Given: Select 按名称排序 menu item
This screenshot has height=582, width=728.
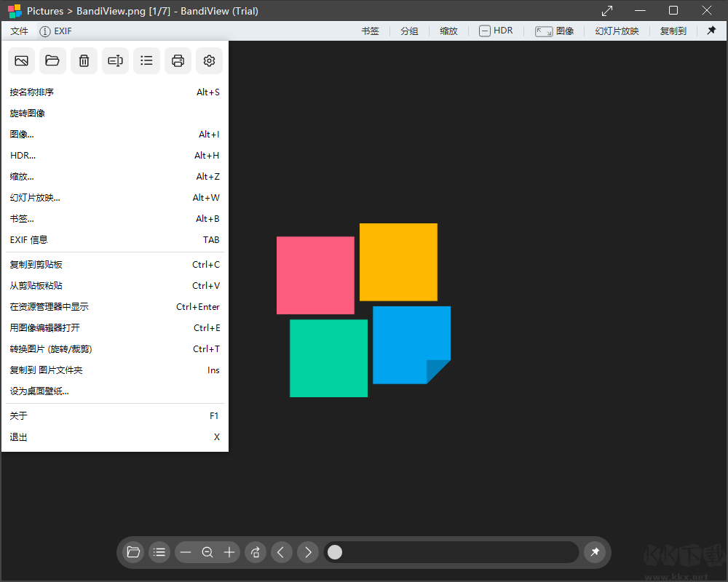Looking at the screenshot, I should coord(115,92).
